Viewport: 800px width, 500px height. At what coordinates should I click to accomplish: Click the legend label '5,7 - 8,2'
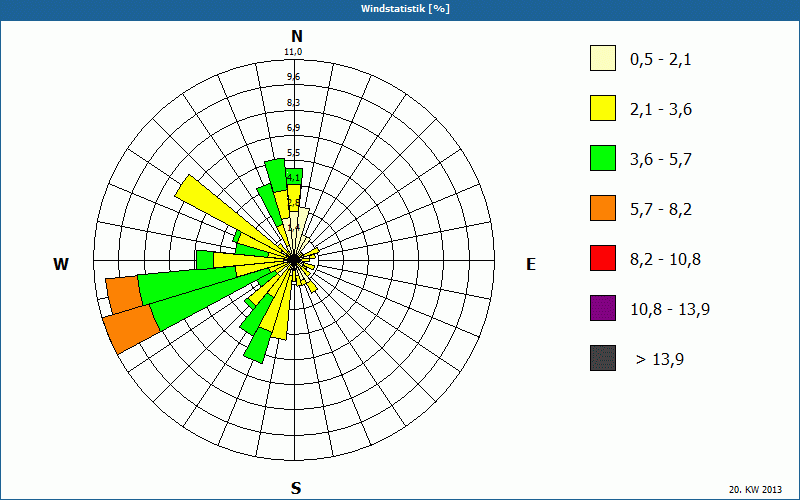pyautogui.click(x=661, y=210)
